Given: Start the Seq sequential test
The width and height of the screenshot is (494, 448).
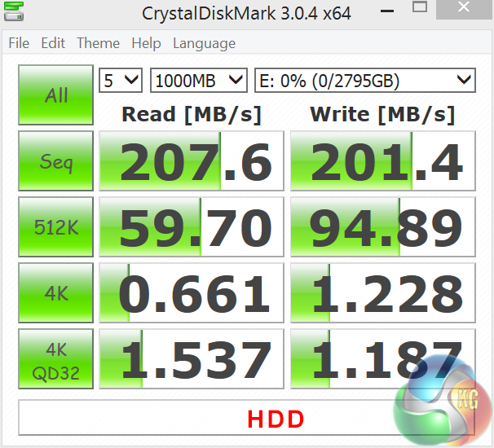Looking at the screenshot, I should click(x=55, y=161).
